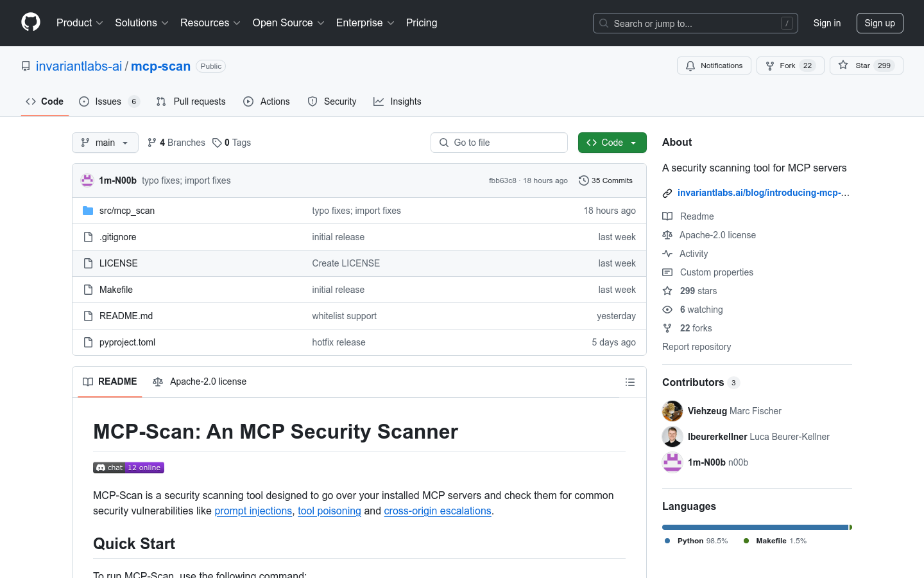Click the Sign up button
This screenshot has width=924, height=578.
880,23
